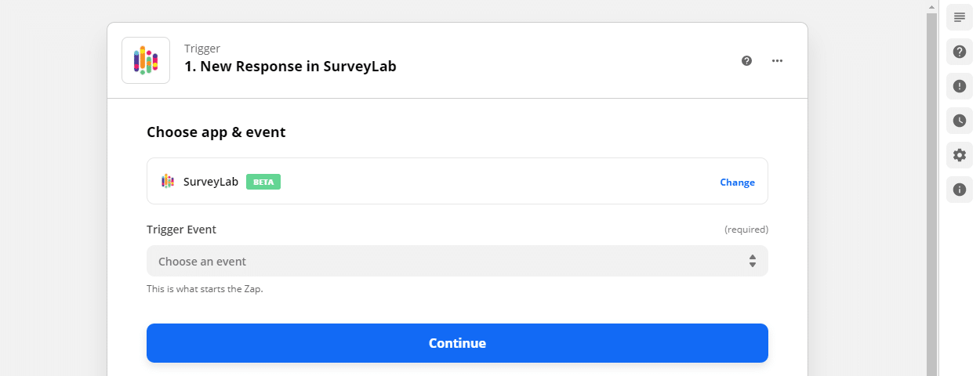Open the clock history panel in sidebar
980x376 pixels.
(x=959, y=121)
